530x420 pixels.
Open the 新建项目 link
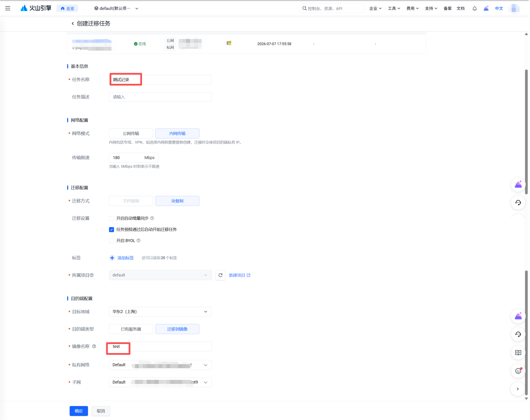pos(240,275)
